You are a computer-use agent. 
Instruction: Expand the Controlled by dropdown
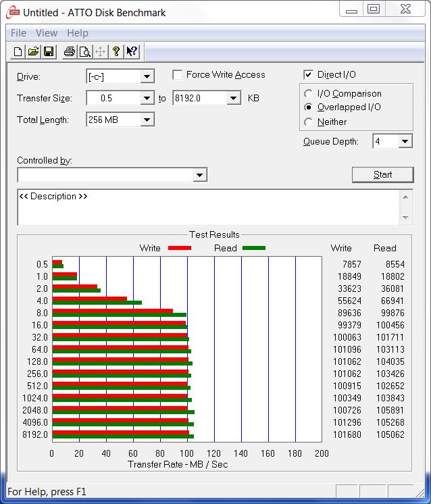199,175
